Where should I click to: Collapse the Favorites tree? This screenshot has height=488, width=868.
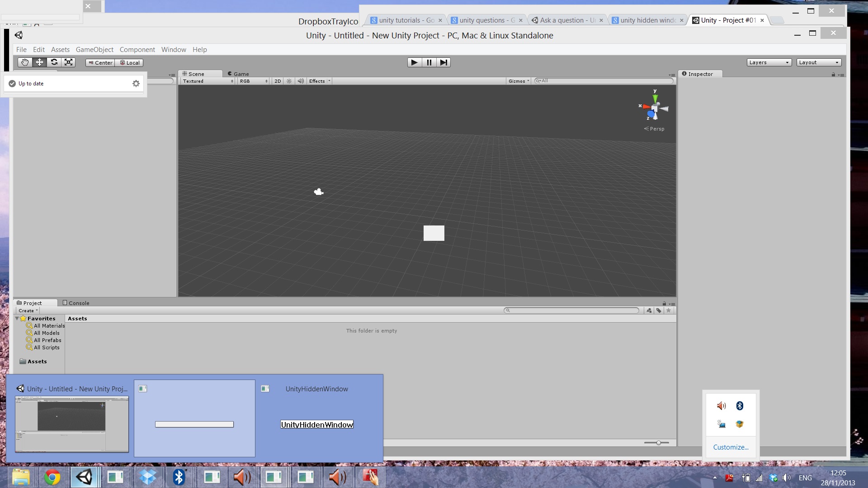[17, 319]
